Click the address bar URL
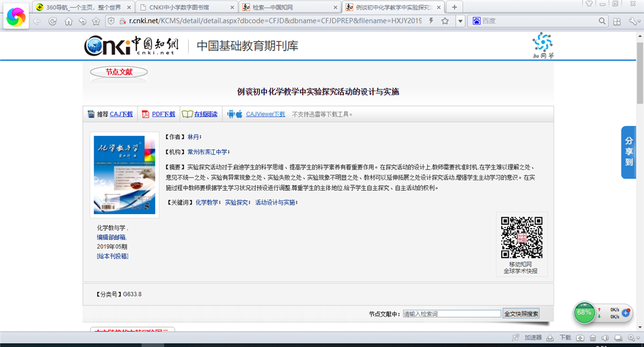The width and height of the screenshot is (644, 347). [275, 21]
